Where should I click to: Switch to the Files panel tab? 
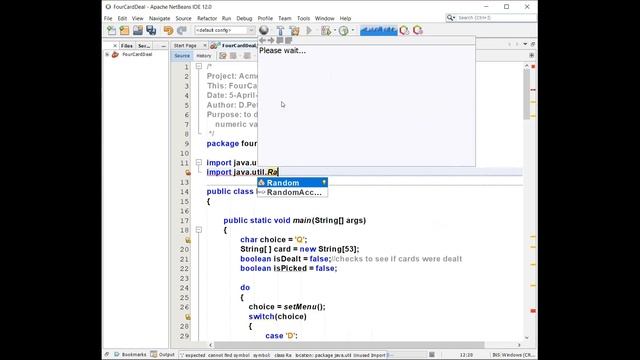[127, 46]
